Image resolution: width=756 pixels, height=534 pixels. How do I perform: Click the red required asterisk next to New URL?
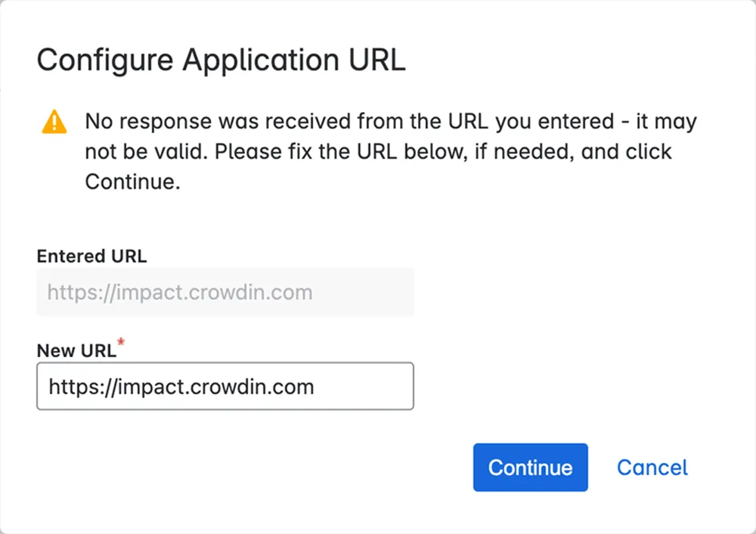(121, 341)
